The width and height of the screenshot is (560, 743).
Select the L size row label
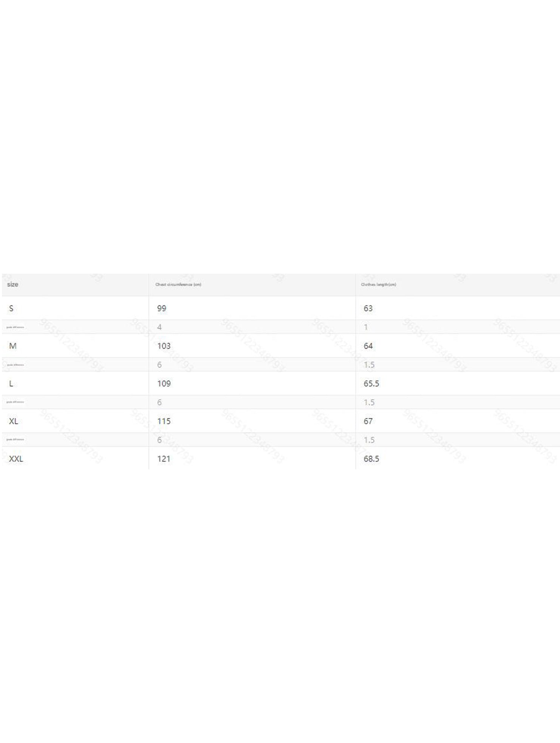(11, 384)
